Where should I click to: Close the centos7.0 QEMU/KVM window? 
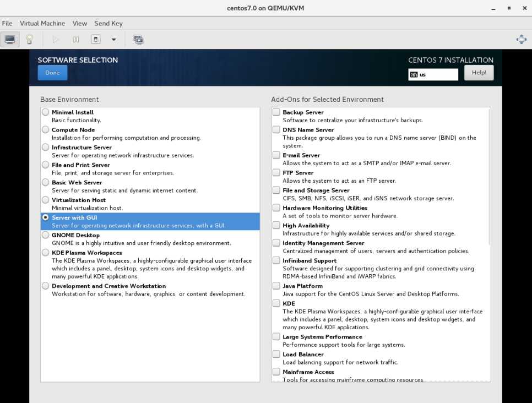point(524,8)
